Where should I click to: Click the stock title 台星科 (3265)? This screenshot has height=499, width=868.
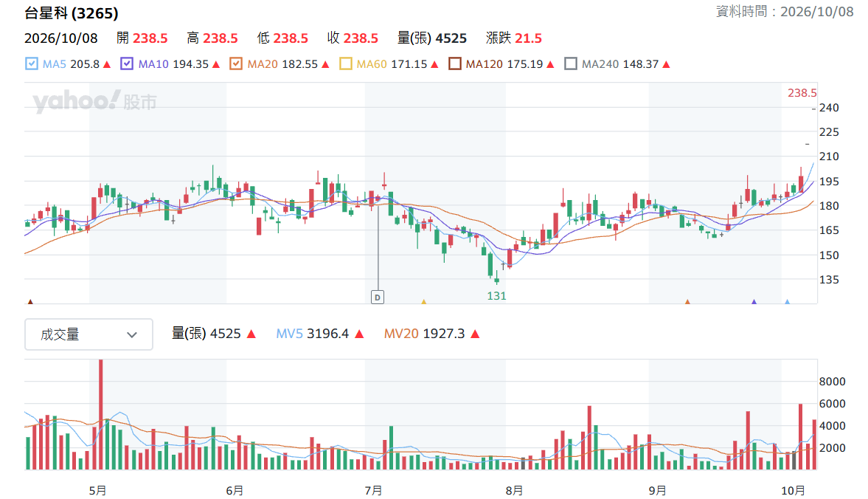pos(72,13)
